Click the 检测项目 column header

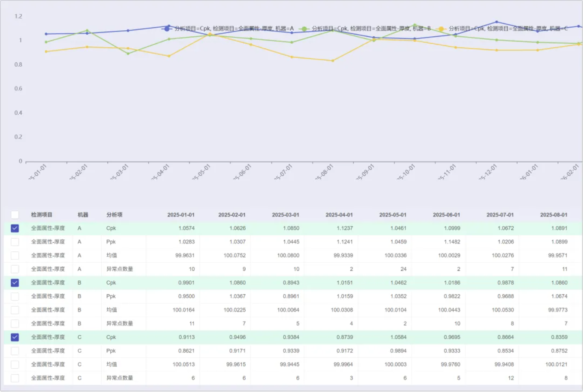coord(42,215)
